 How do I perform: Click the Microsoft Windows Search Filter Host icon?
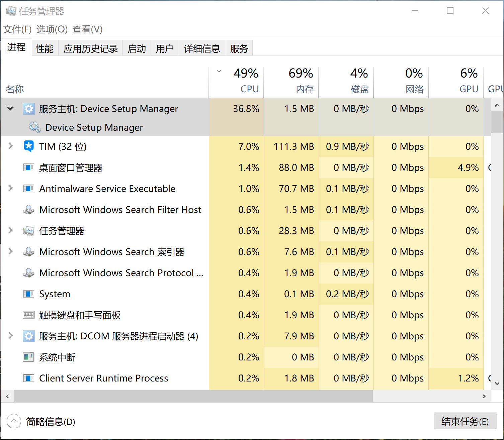click(x=29, y=210)
